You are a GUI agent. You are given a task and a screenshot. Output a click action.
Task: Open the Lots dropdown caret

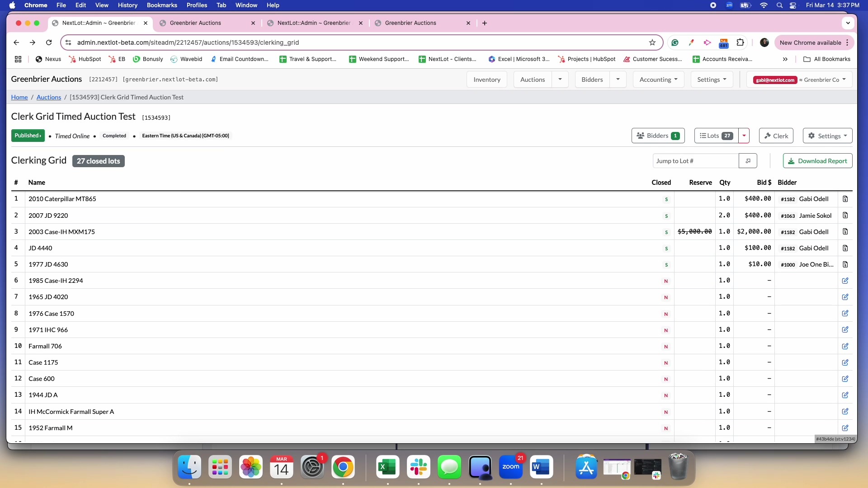tap(744, 136)
